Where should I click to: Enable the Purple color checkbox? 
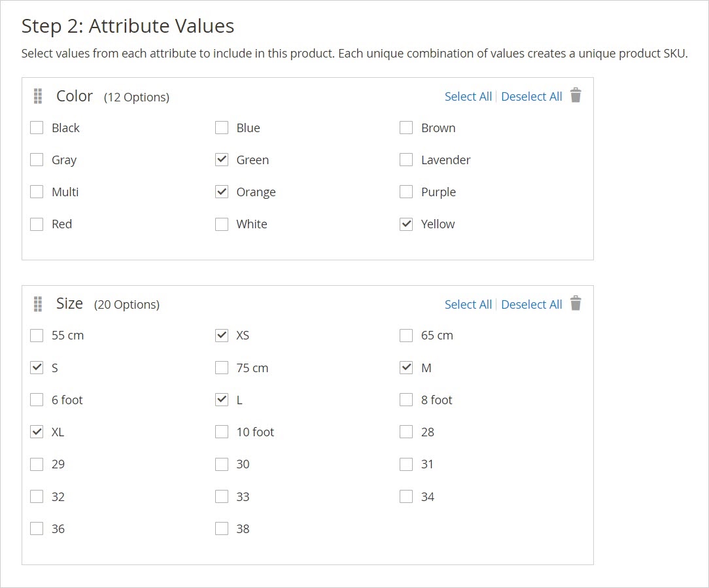tap(406, 192)
